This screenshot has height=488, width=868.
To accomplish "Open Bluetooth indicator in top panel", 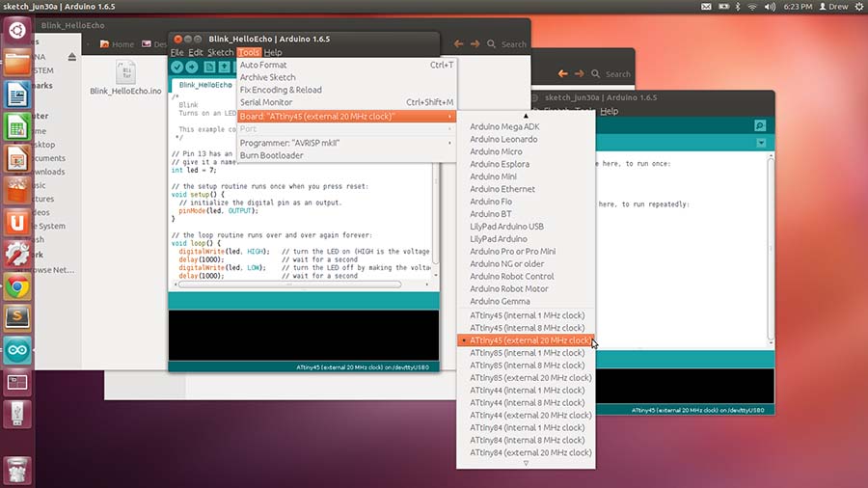I will point(738,7).
